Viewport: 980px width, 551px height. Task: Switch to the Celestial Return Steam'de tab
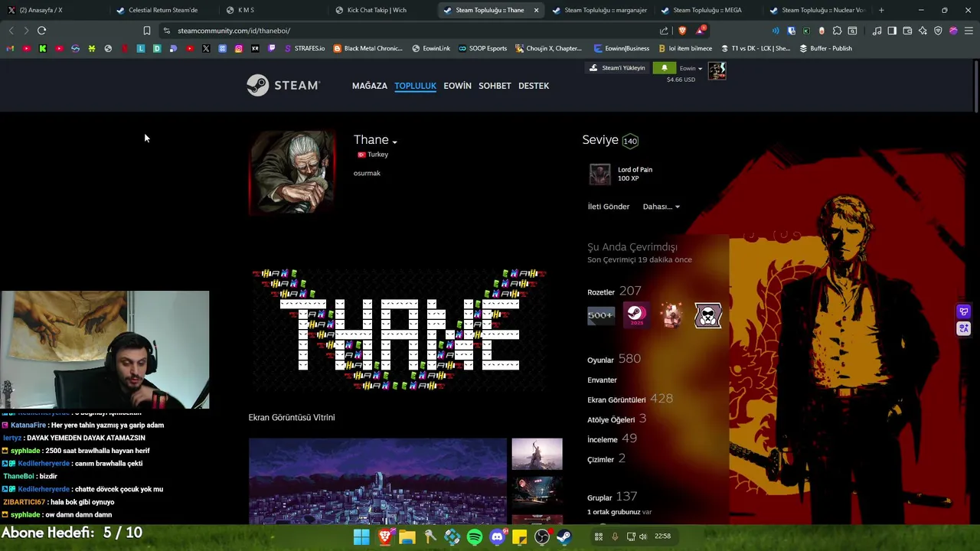162,10
